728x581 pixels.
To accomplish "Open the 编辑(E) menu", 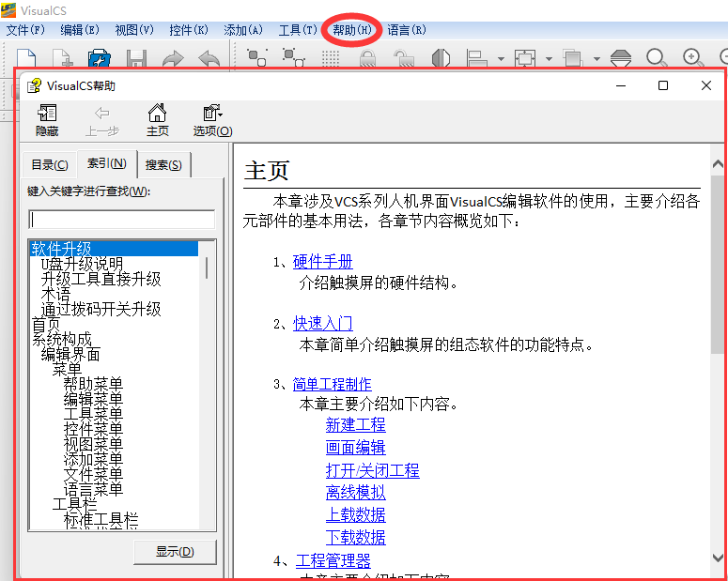I will tap(80, 30).
